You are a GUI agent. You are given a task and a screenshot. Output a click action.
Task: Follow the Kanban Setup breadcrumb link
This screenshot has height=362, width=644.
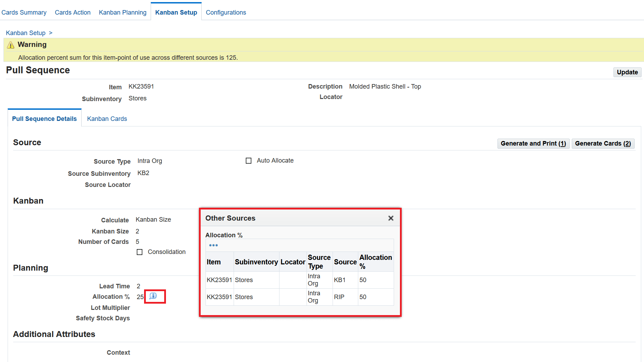(25, 33)
